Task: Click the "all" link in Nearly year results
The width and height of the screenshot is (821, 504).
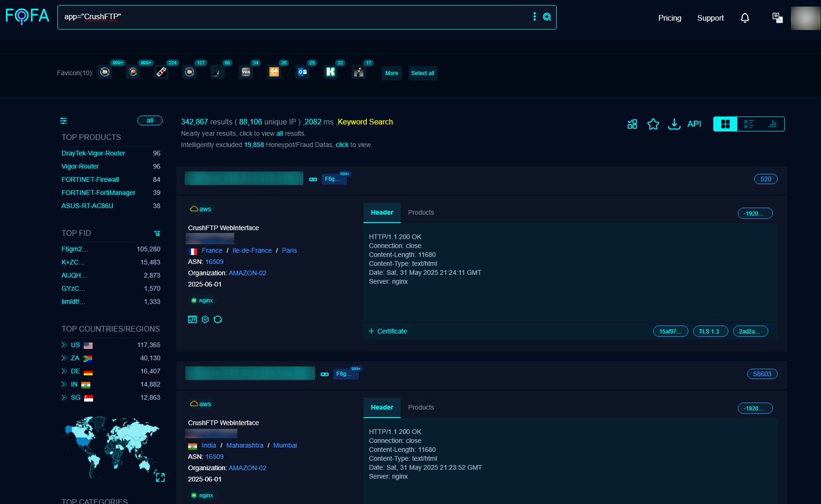Action: tap(280, 133)
